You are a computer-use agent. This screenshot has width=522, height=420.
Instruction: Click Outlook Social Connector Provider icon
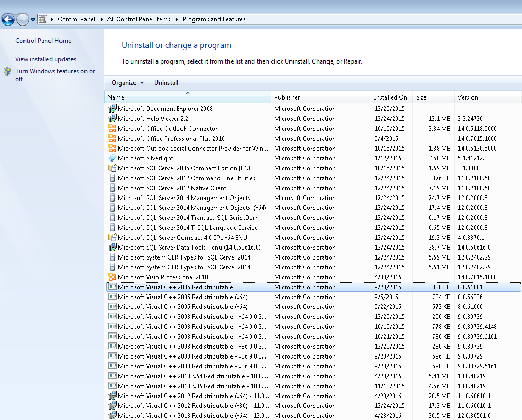pos(113,149)
